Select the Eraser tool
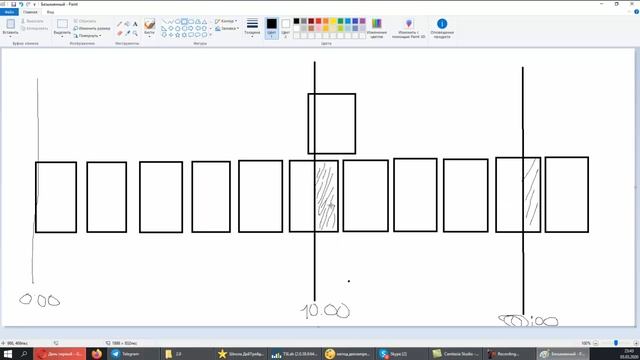The width and height of the screenshot is (640, 360). (120, 33)
